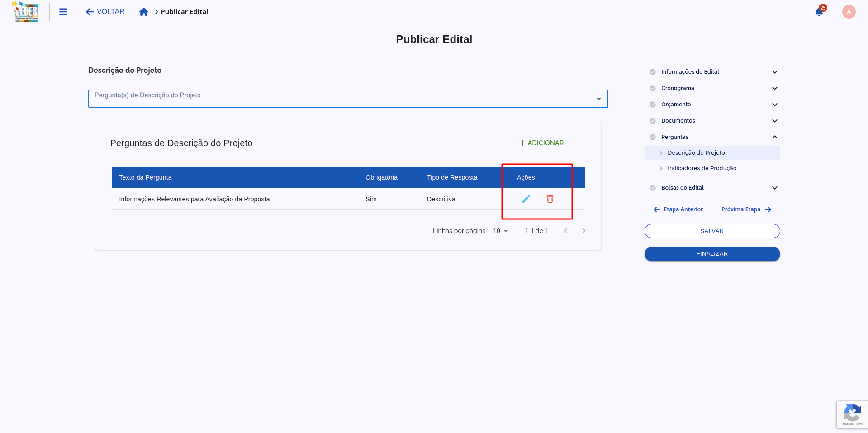Image resolution: width=868 pixels, height=433 pixels.
Task: Change rows per page from 10
Action: point(500,231)
